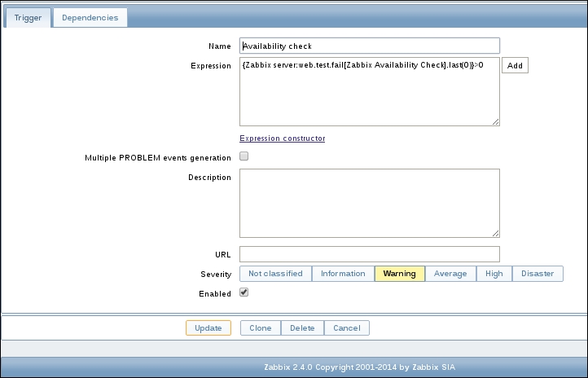Uncheck the Enabled checkbox
The height and width of the screenshot is (378, 588).
click(x=244, y=293)
